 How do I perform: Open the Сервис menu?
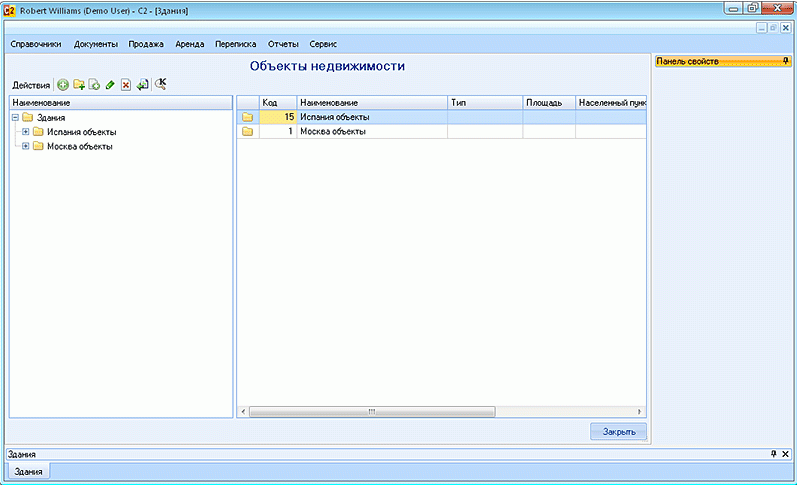point(323,44)
